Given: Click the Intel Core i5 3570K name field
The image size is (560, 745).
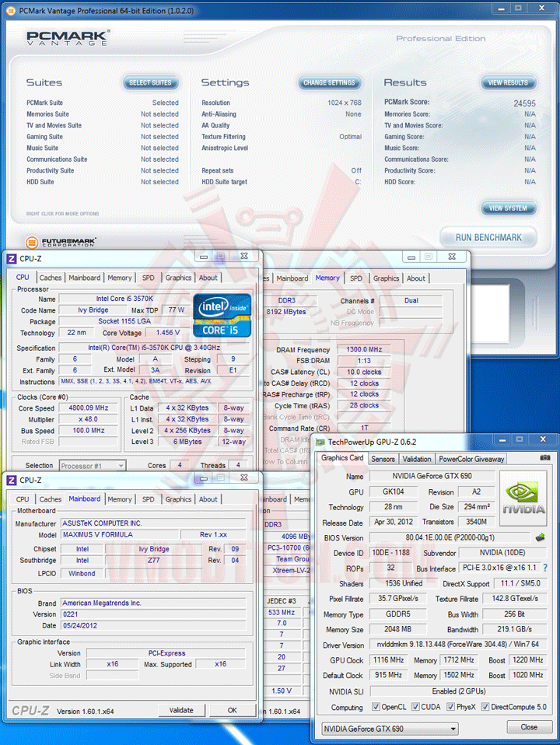Looking at the screenshot, I should click(124, 299).
